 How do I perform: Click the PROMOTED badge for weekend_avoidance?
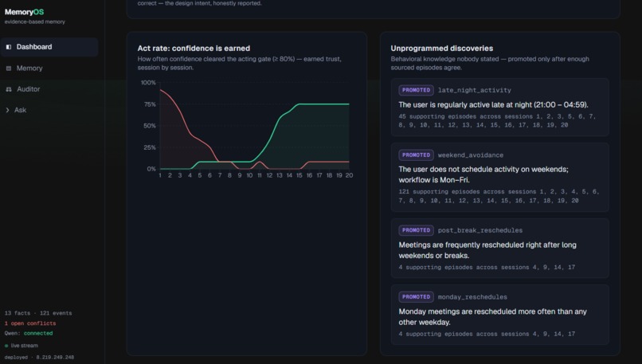coord(416,155)
